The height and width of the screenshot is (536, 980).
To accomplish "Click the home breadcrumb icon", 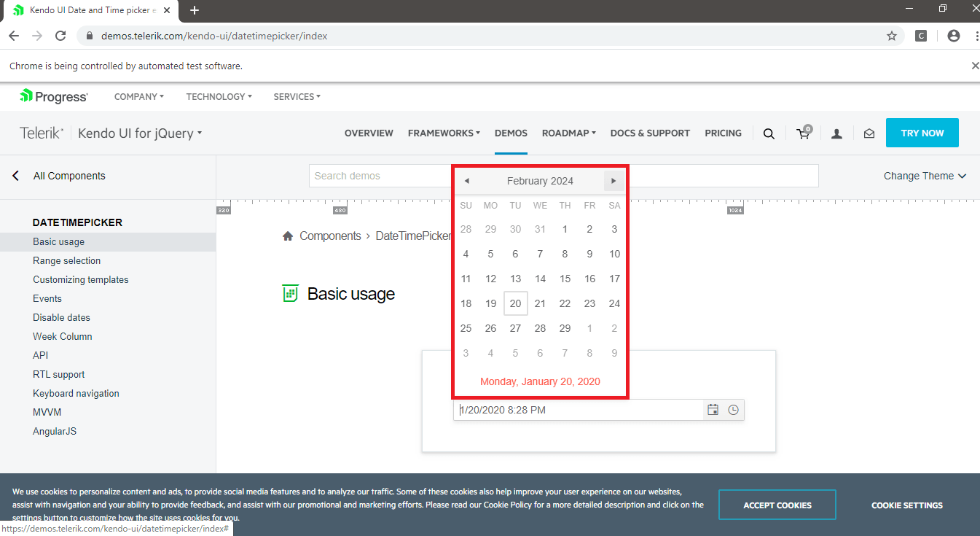I will [288, 236].
